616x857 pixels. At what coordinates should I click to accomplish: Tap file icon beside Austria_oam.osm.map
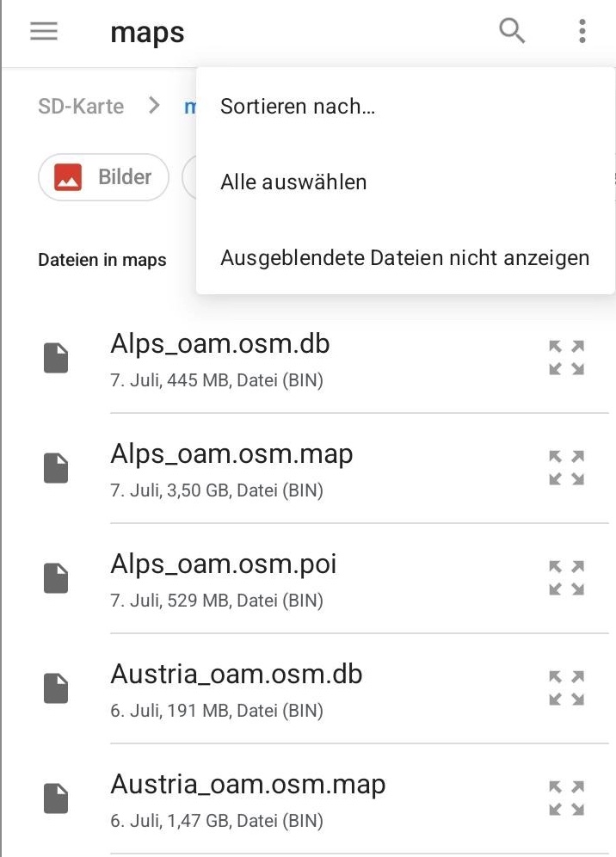(56, 798)
